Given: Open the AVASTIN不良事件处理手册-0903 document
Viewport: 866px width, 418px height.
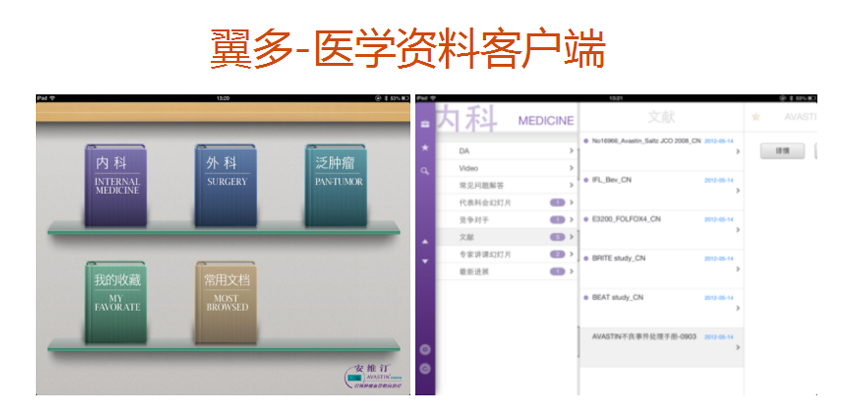Looking at the screenshot, I should point(661,347).
